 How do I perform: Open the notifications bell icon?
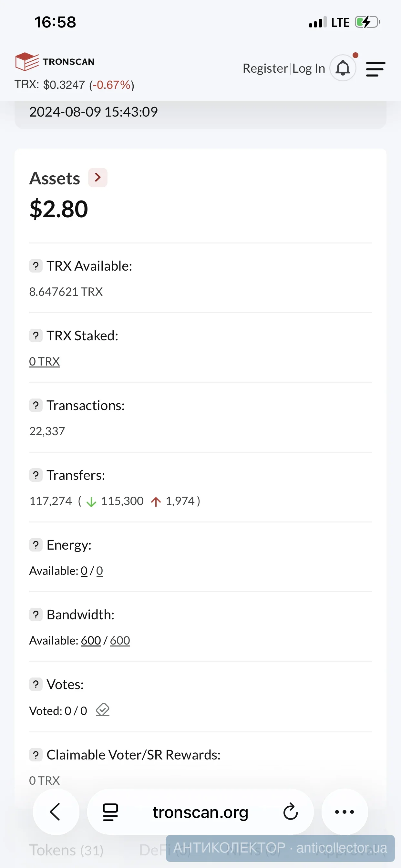coord(343,68)
